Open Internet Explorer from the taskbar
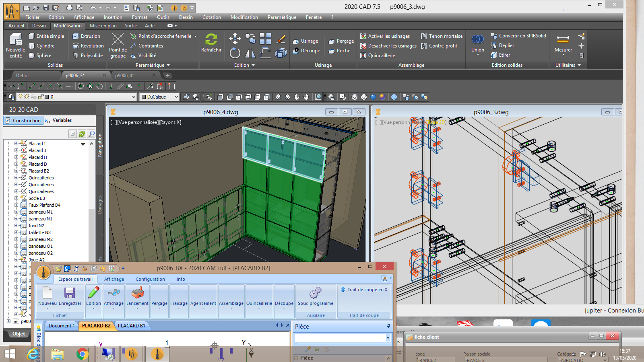The height and width of the screenshot is (362, 644). [33, 354]
